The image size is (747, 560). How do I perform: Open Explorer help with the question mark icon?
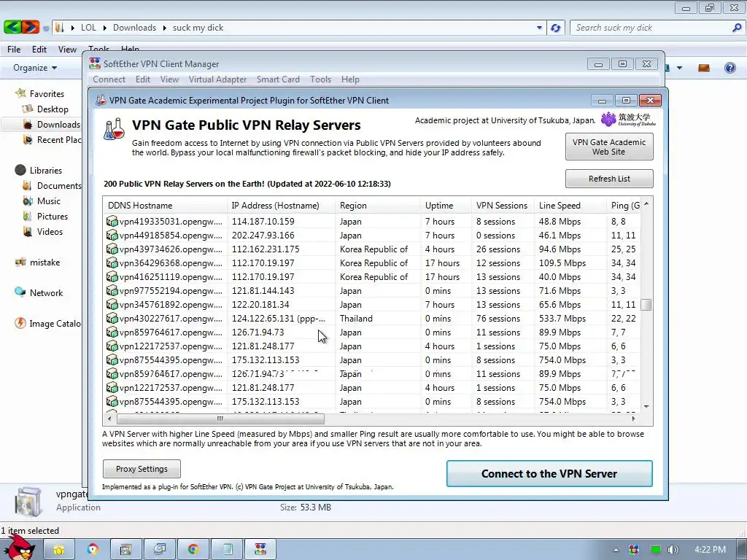(x=729, y=68)
